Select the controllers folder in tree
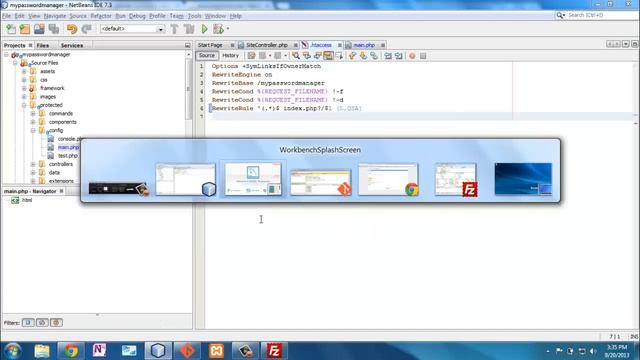The width and height of the screenshot is (640, 360). click(61, 164)
